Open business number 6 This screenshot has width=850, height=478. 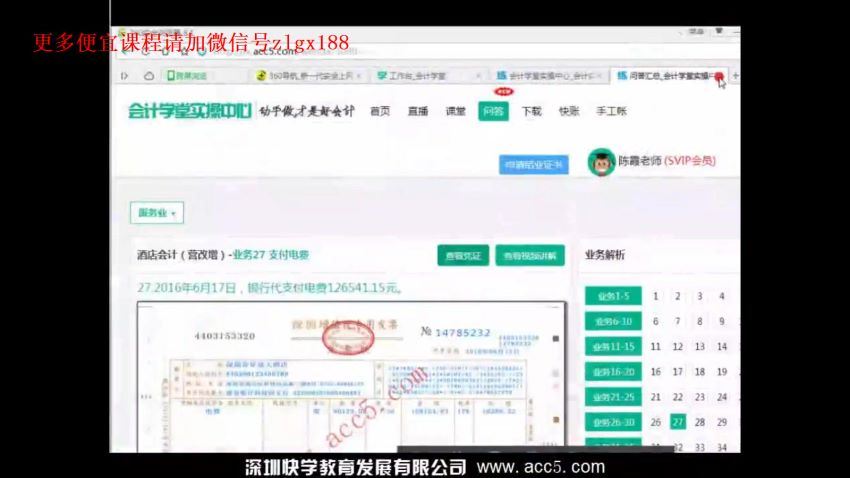pyautogui.click(x=655, y=321)
